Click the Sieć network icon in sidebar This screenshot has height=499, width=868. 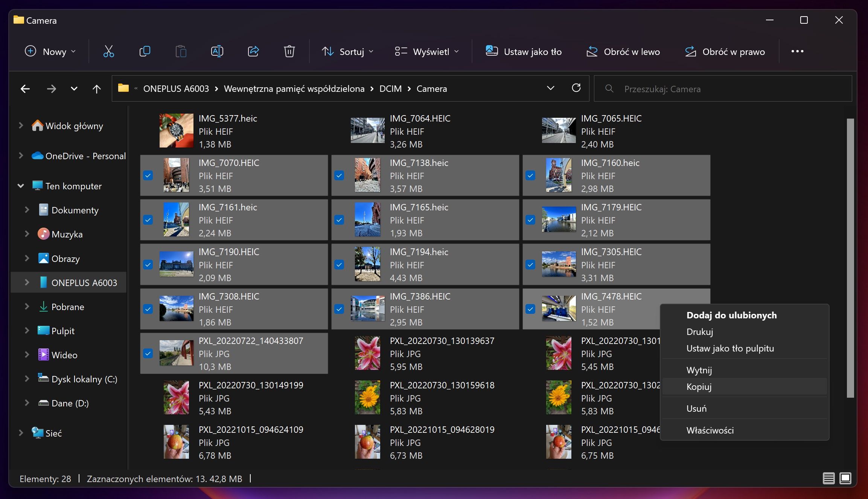(x=37, y=433)
